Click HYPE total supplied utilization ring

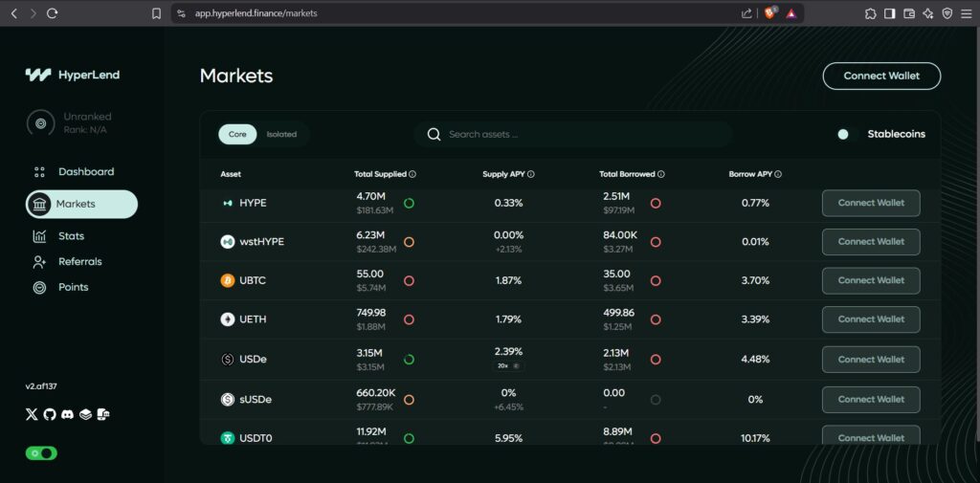[x=409, y=203]
